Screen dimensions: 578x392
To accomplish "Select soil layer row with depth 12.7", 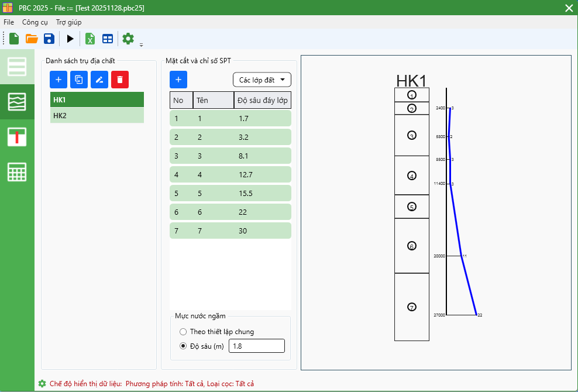I will [230, 174].
